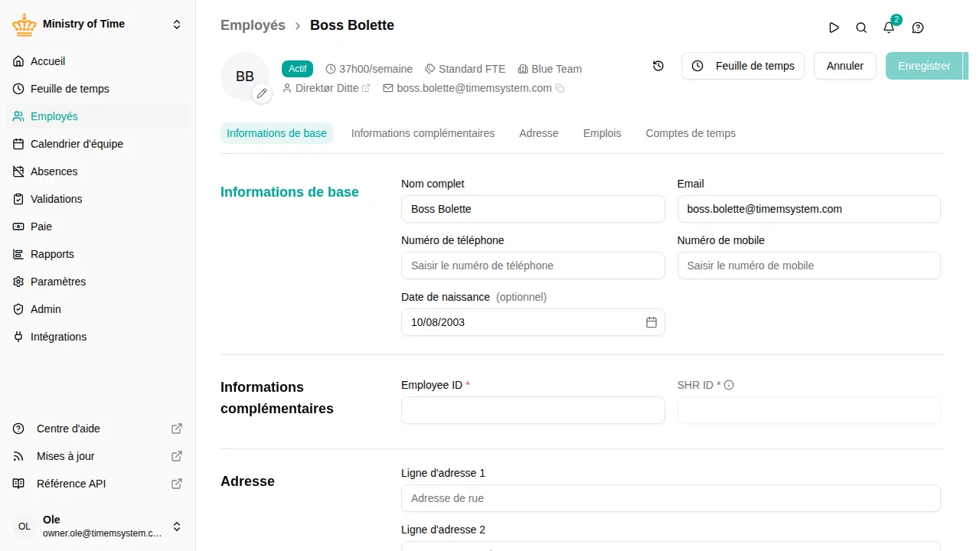Open Direktør Ditte external link icon
Image resolution: width=980 pixels, height=551 pixels.
(x=366, y=89)
